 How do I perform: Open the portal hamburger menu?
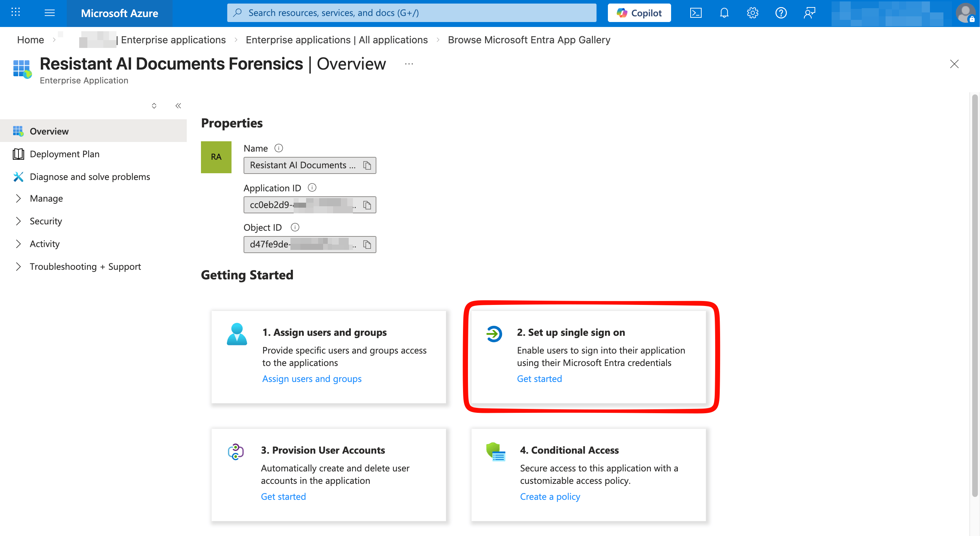pos(49,13)
